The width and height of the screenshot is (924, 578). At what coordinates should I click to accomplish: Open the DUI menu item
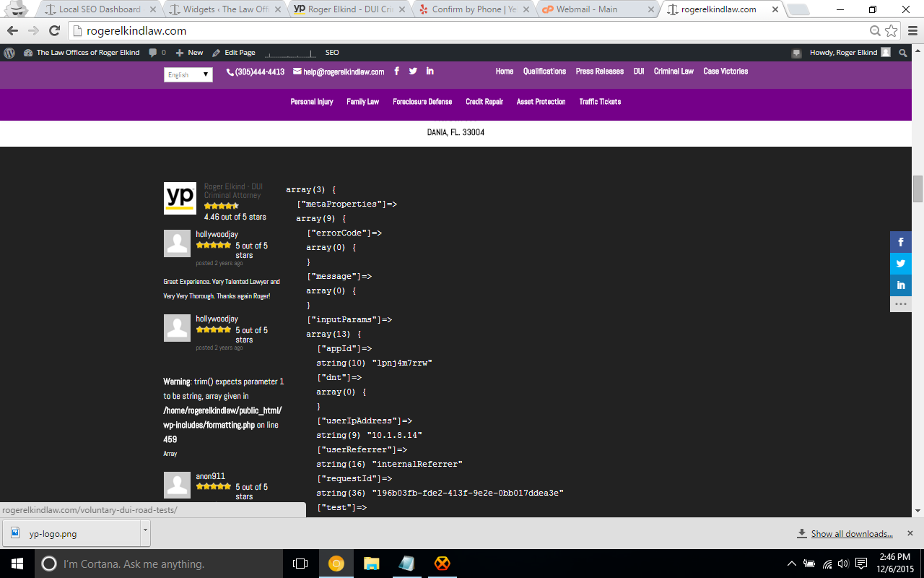(x=639, y=71)
